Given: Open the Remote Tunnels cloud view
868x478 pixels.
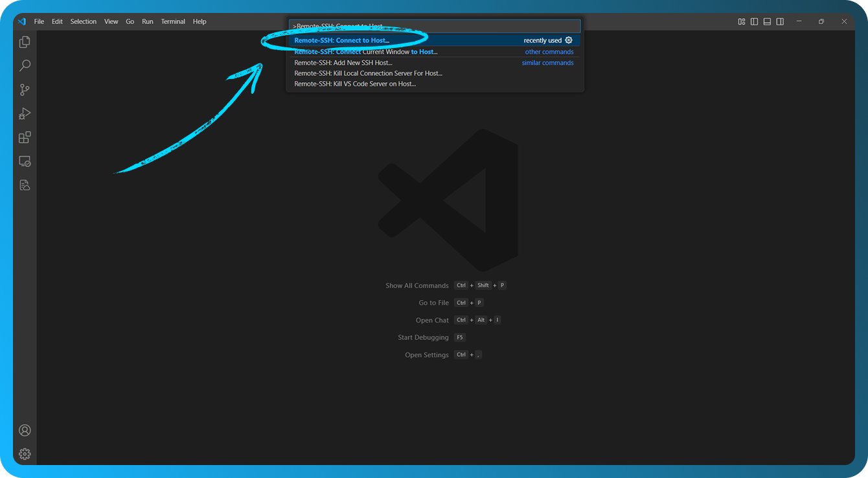Looking at the screenshot, I should coord(25,185).
